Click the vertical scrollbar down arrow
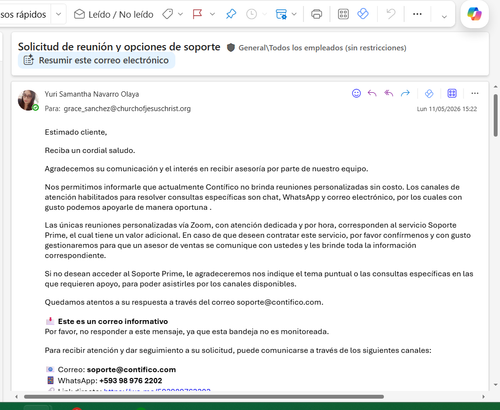The width and height of the screenshot is (500, 410). click(496, 385)
